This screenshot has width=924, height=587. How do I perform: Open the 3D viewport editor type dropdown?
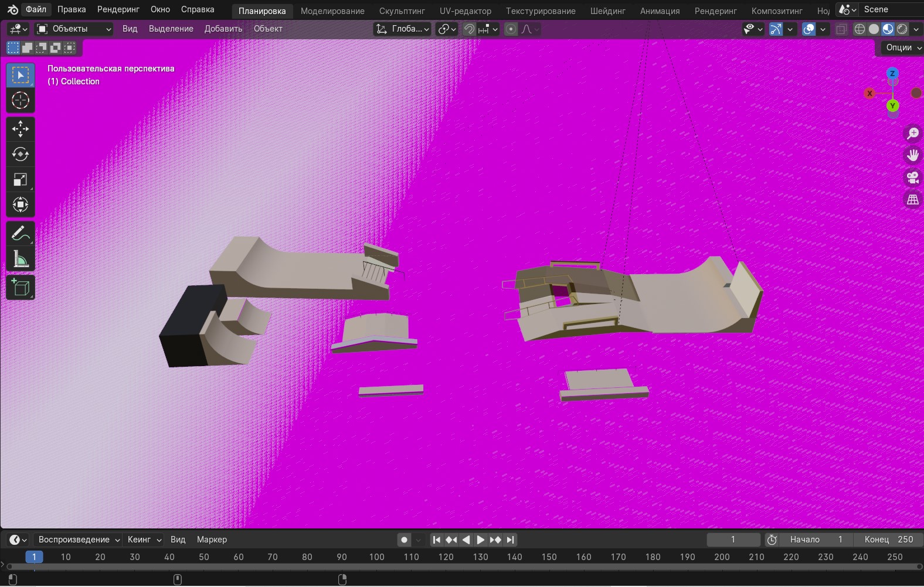18,29
